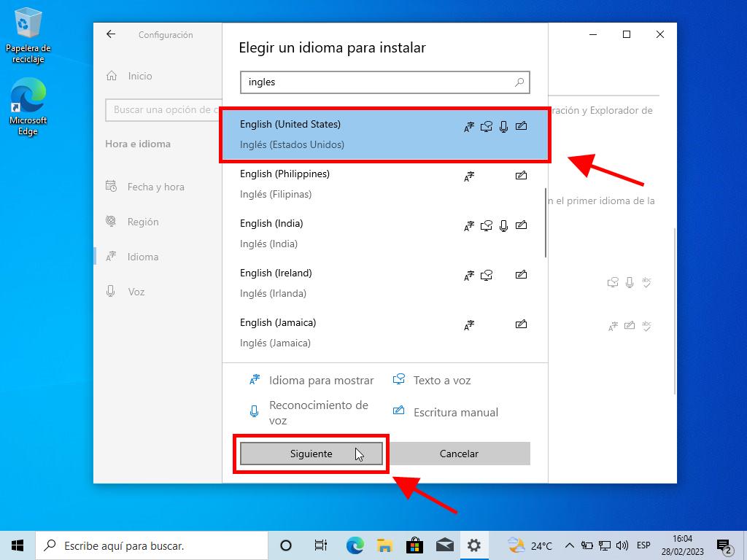Screen dimensions: 747x560
Task: Show hidden system tray icons
Action: (x=569, y=545)
